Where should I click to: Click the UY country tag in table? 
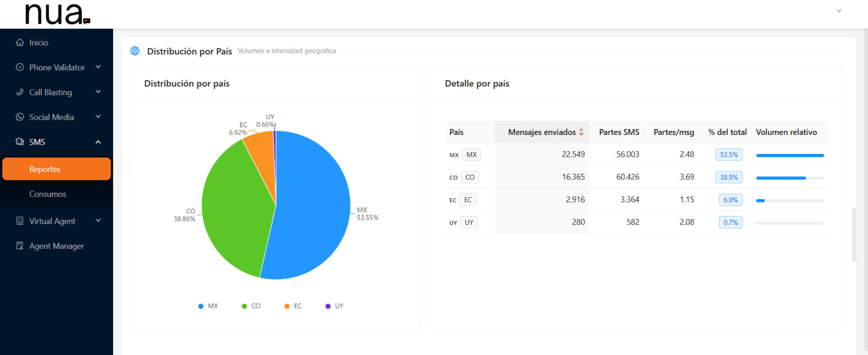pos(469,222)
